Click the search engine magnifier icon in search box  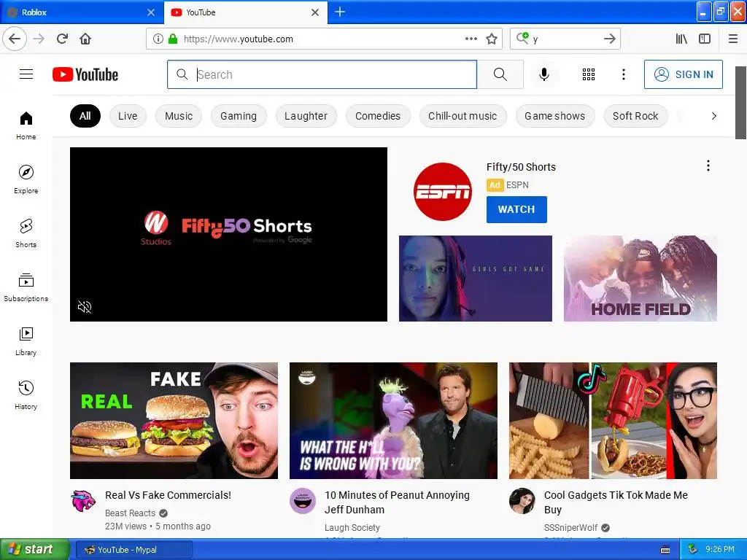click(522, 38)
